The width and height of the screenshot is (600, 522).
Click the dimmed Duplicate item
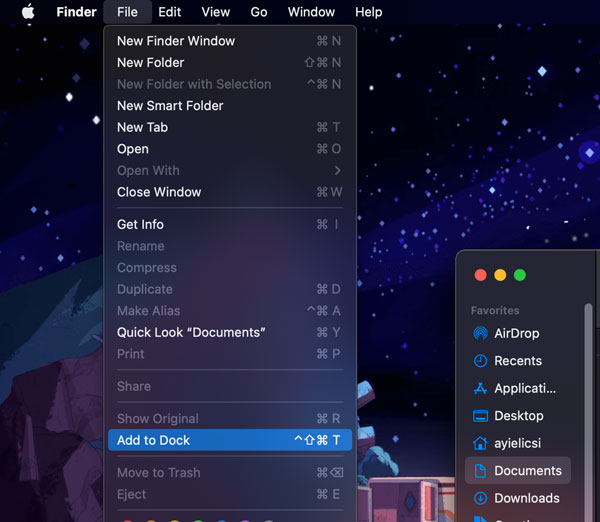230,289
